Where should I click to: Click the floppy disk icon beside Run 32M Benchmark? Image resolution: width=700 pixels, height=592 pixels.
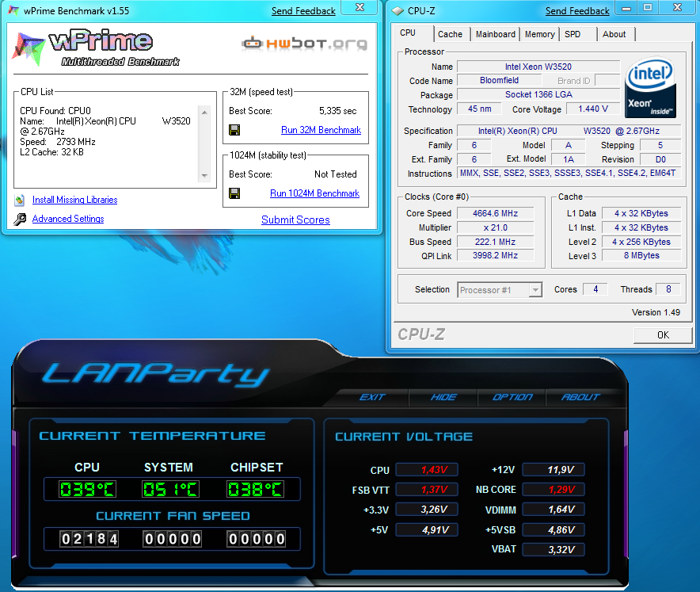(234, 130)
